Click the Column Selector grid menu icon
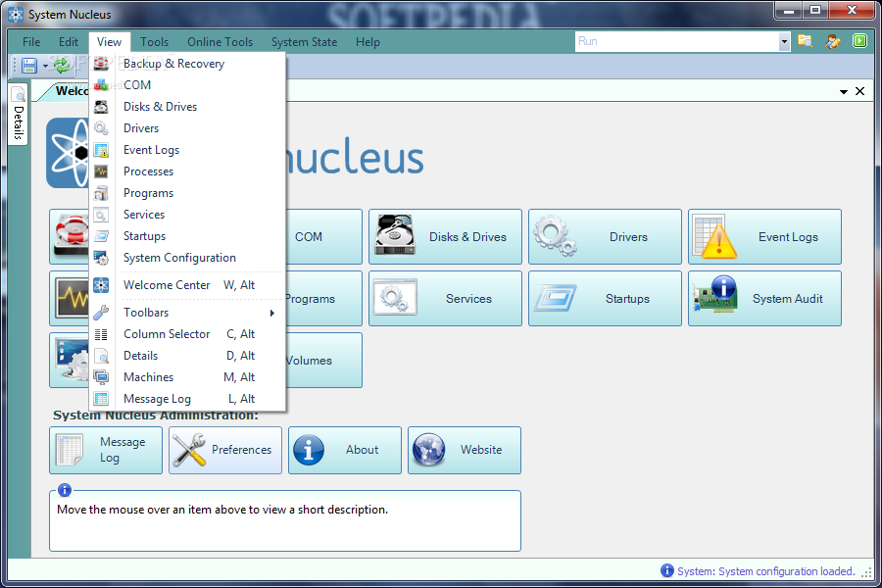Image resolution: width=882 pixels, height=588 pixels. click(101, 334)
